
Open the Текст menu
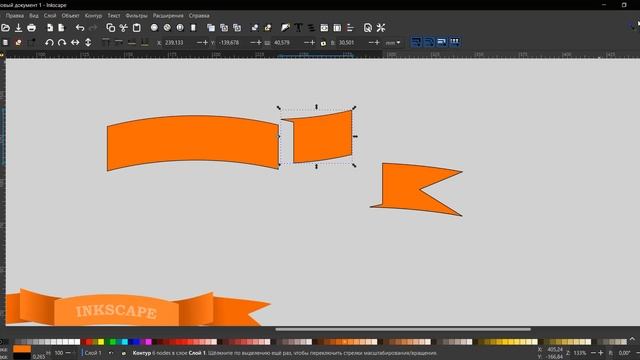coord(114,16)
